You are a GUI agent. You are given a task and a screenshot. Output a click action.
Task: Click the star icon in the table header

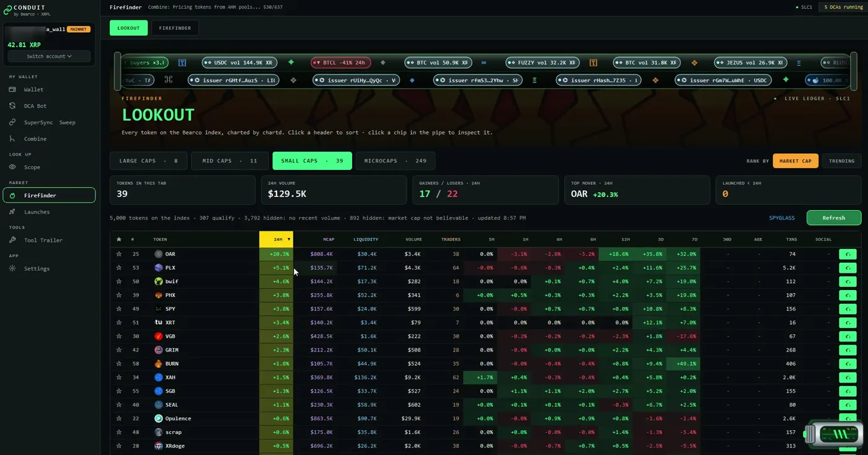click(x=118, y=239)
